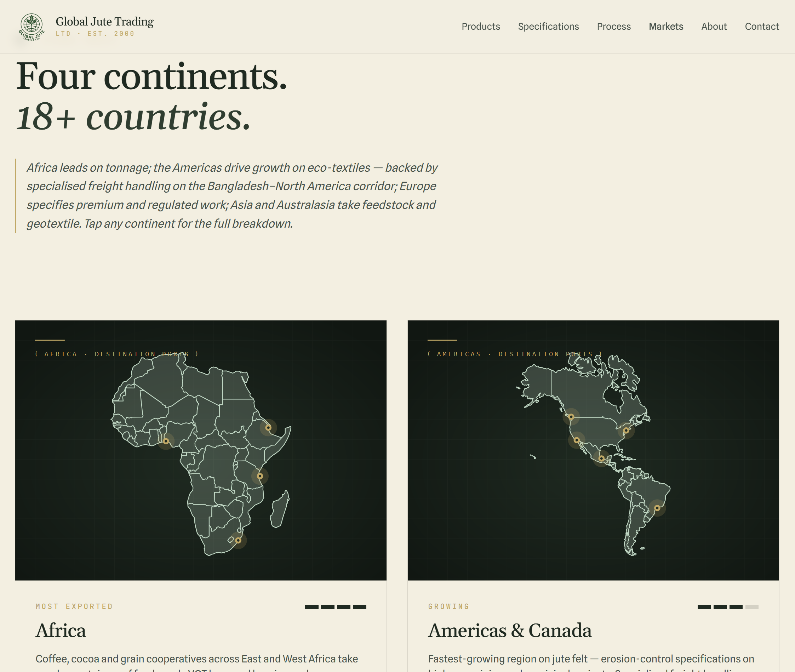
Task: Click the intro paragraph starting 'Africa leads on tonnage'
Action: (x=232, y=195)
